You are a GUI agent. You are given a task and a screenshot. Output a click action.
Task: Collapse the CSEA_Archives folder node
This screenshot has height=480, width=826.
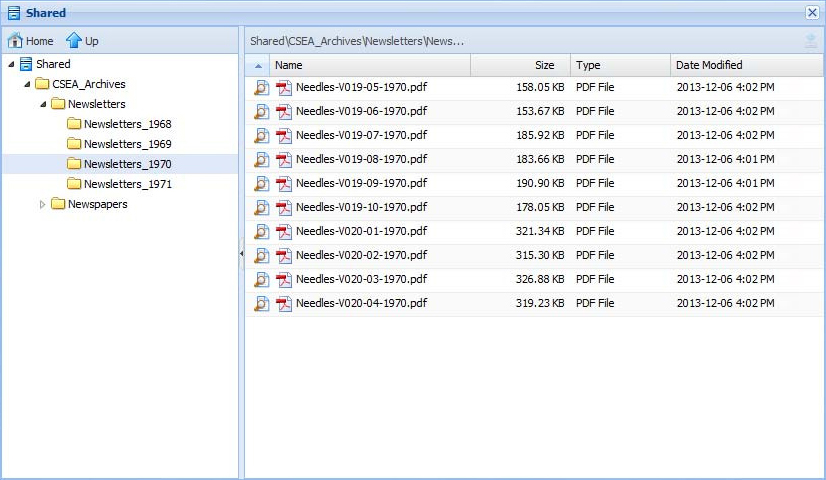27,84
